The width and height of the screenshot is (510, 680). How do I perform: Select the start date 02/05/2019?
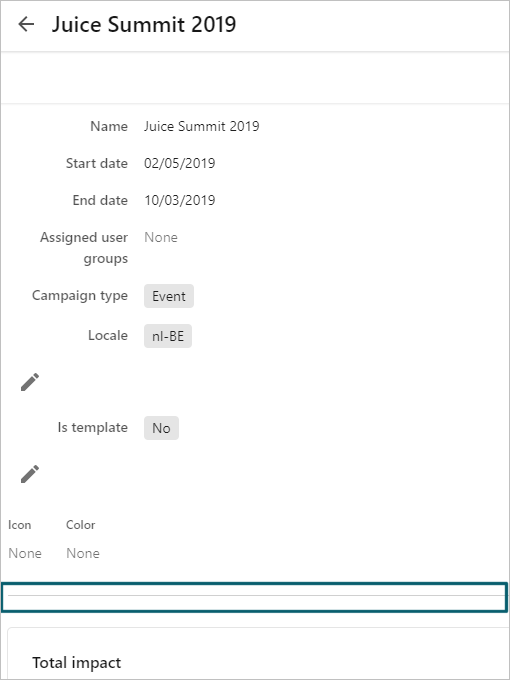[180, 163]
